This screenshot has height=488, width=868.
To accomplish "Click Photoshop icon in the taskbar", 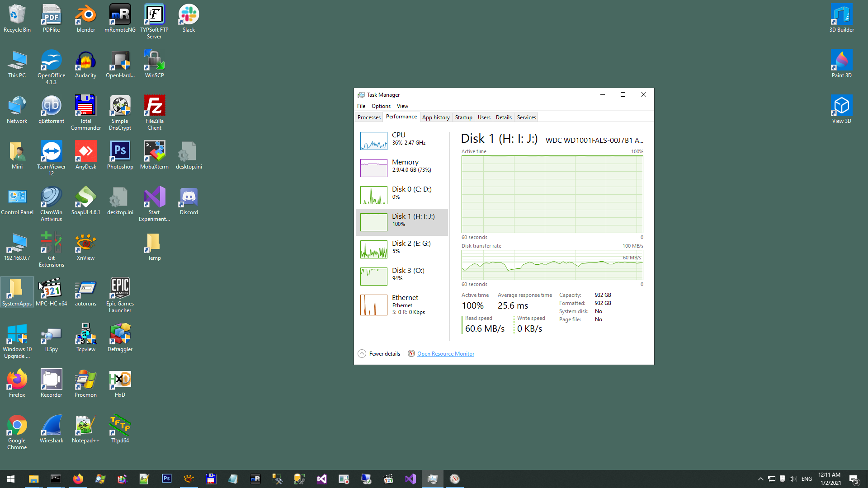I will [x=166, y=479].
